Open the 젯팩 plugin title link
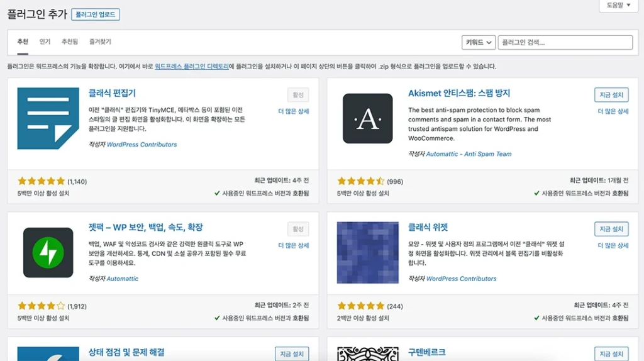Viewport: 644px width, 361px height. 145,227
